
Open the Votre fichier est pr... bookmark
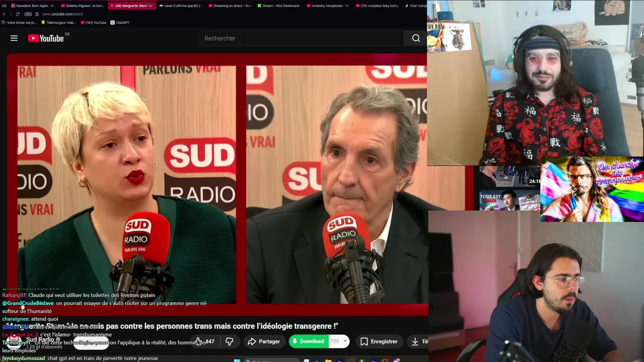pos(20,23)
